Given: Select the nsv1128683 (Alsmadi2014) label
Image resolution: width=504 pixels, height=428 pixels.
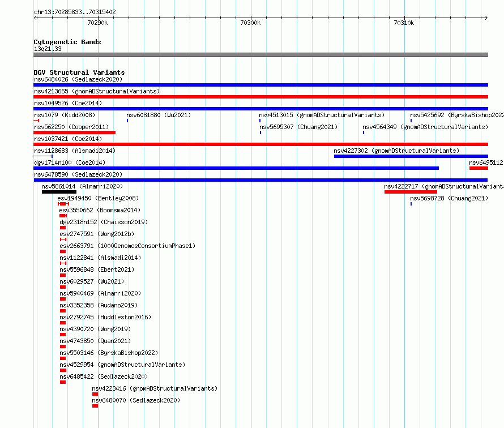Looking at the screenshot, I should [x=75, y=151].
